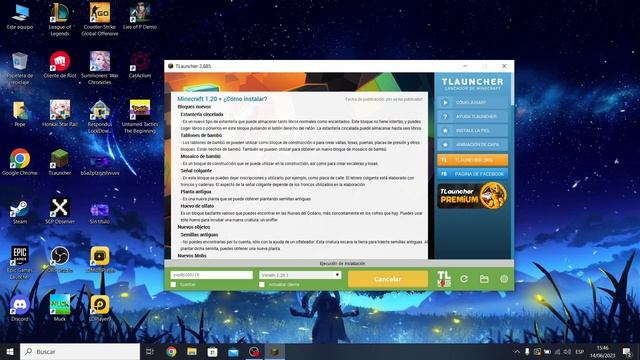Open the orange TLauncher.org sidebar item
This screenshot has height=360, width=640.
(472, 160)
